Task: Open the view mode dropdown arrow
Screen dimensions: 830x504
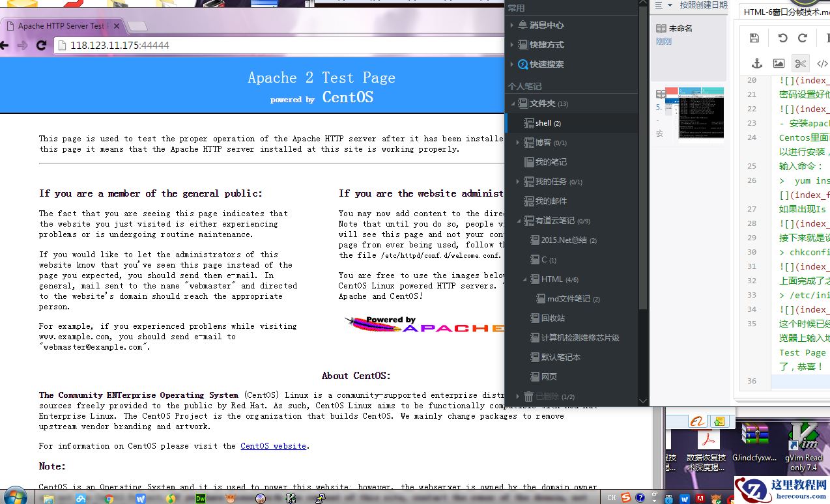Action: (670, 5)
